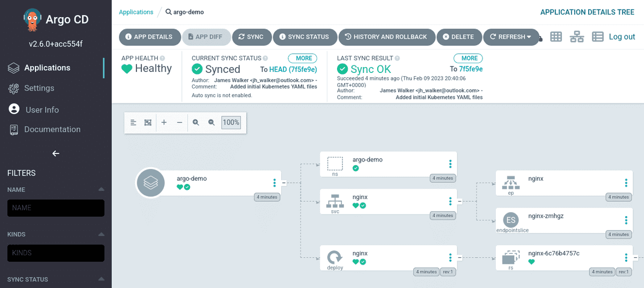Click the rev:1 badge on nginx deploy node
The width and height of the screenshot is (644, 288).
click(x=448, y=272)
